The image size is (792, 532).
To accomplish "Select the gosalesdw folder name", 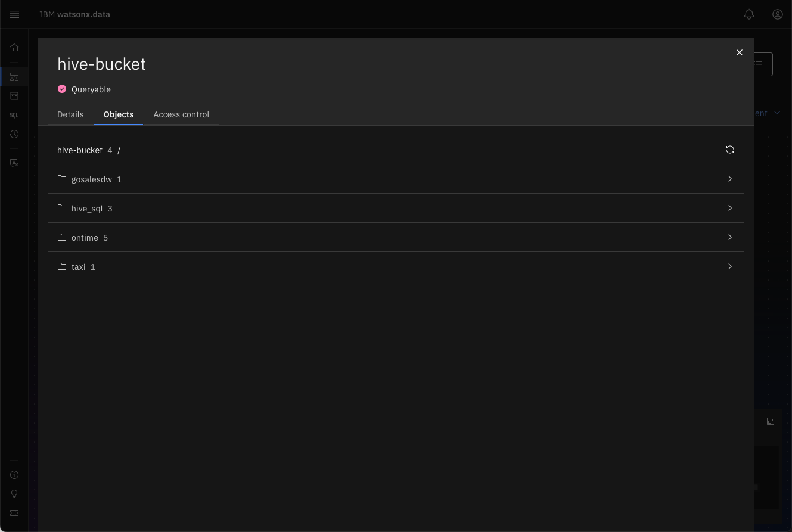I will [x=92, y=179].
